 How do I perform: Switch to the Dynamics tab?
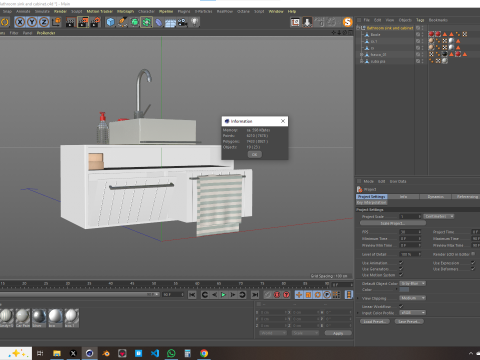pos(436,197)
